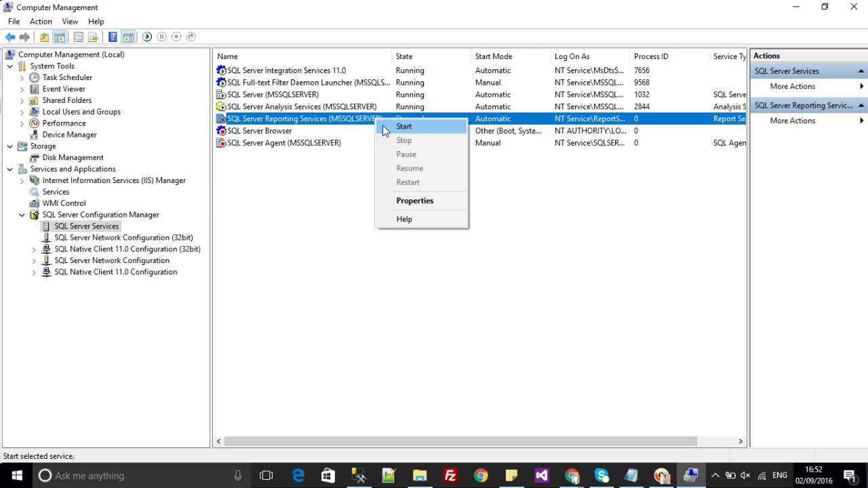Screen dimensions: 868x488
Task: Click the Device Manager icon in tree
Action: coord(34,135)
